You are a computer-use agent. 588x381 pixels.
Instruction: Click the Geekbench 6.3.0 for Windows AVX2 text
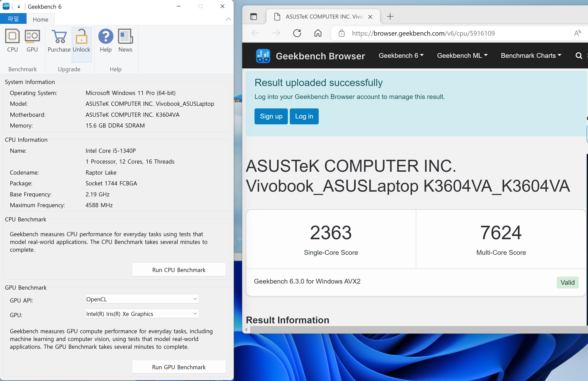[x=307, y=281]
